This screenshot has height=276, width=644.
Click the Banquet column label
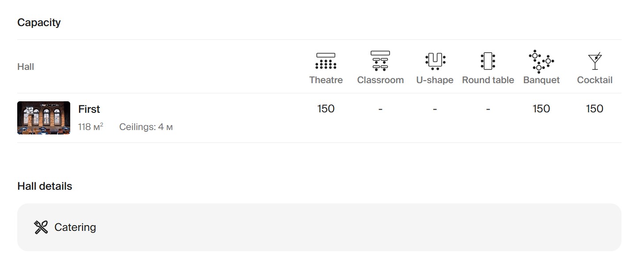pos(541,80)
